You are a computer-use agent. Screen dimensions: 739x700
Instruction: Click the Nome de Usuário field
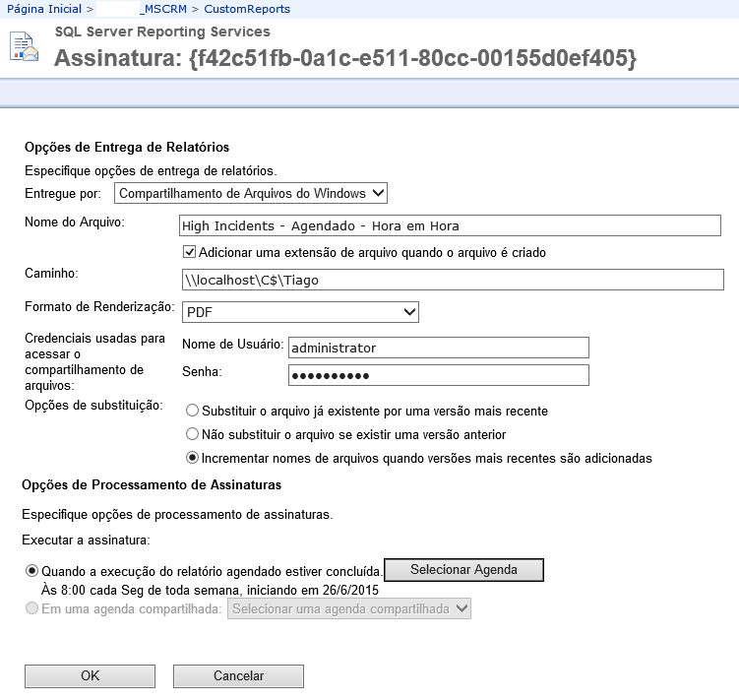tap(438, 348)
